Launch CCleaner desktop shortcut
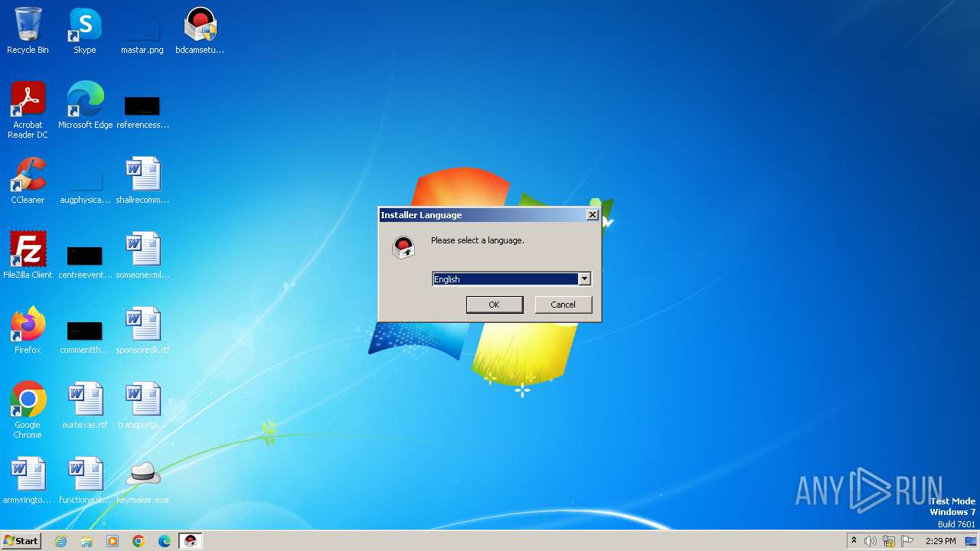 28,181
